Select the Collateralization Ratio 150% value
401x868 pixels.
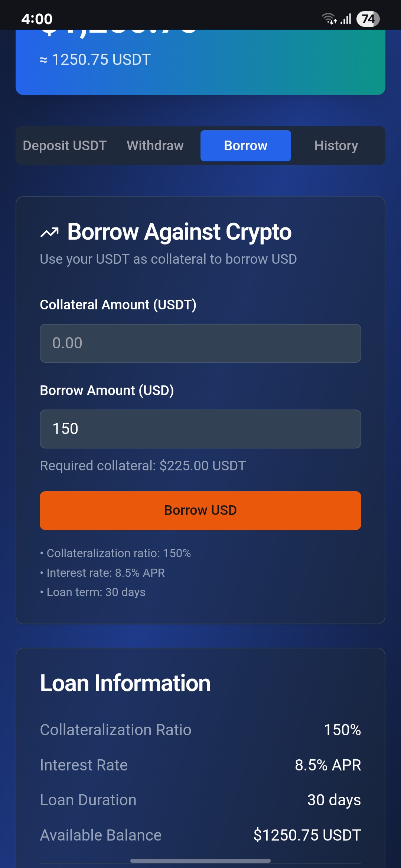(342, 730)
